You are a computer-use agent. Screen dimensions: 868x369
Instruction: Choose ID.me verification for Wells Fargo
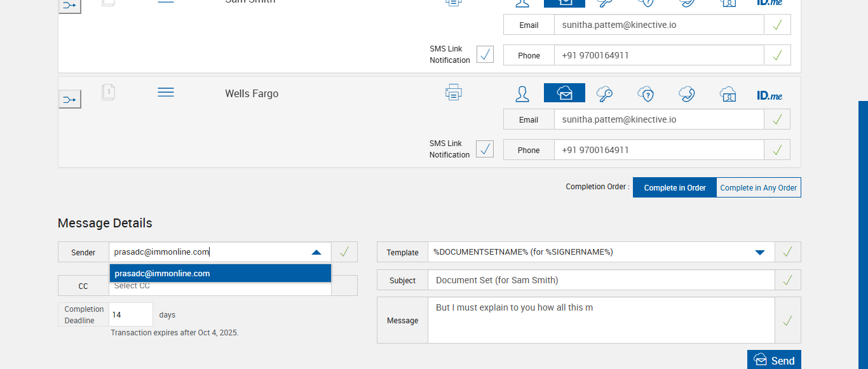point(770,95)
